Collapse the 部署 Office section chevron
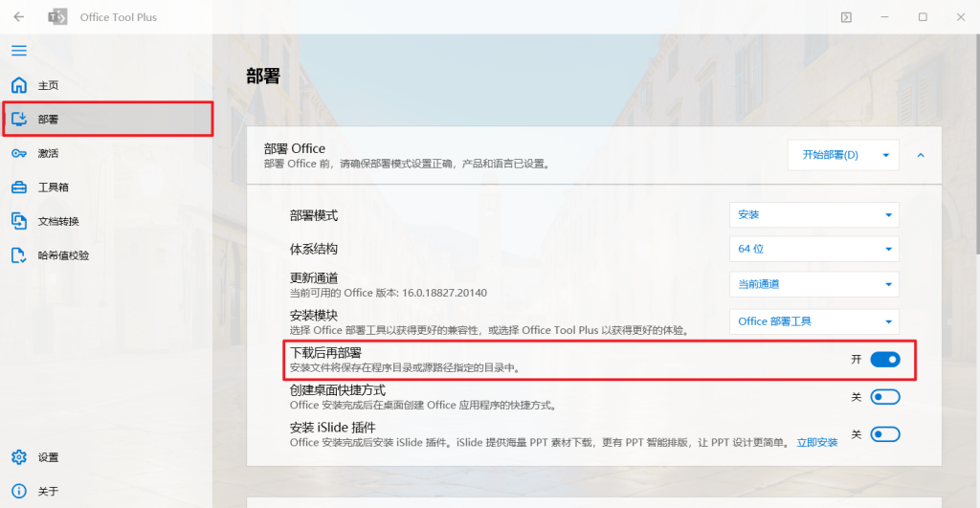This screenshot has height=508, width=980. coord(921,155)
